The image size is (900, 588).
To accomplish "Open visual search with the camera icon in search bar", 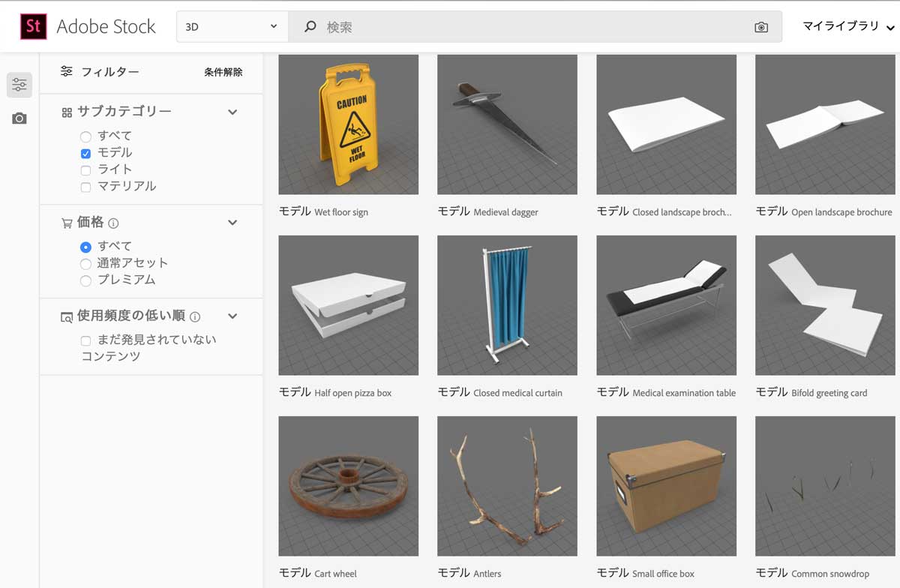I will click(x=761, y=27).
